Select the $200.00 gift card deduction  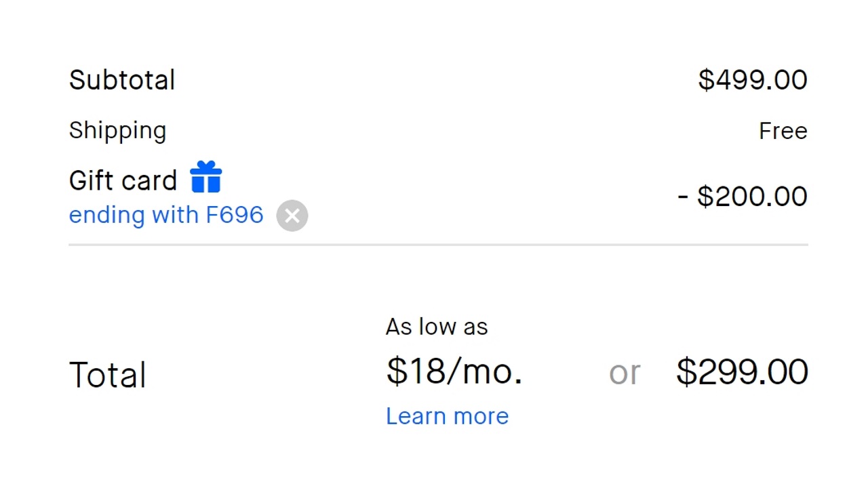(743, 197)
